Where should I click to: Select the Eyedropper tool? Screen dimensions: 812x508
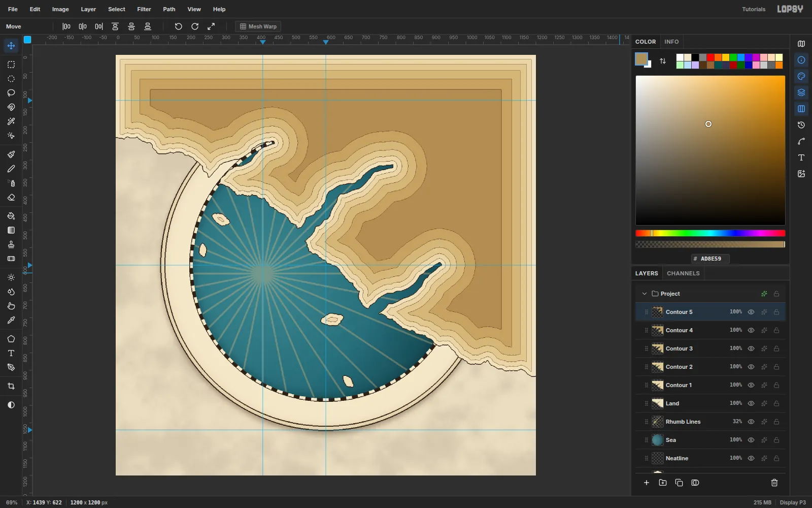point(11,320)
